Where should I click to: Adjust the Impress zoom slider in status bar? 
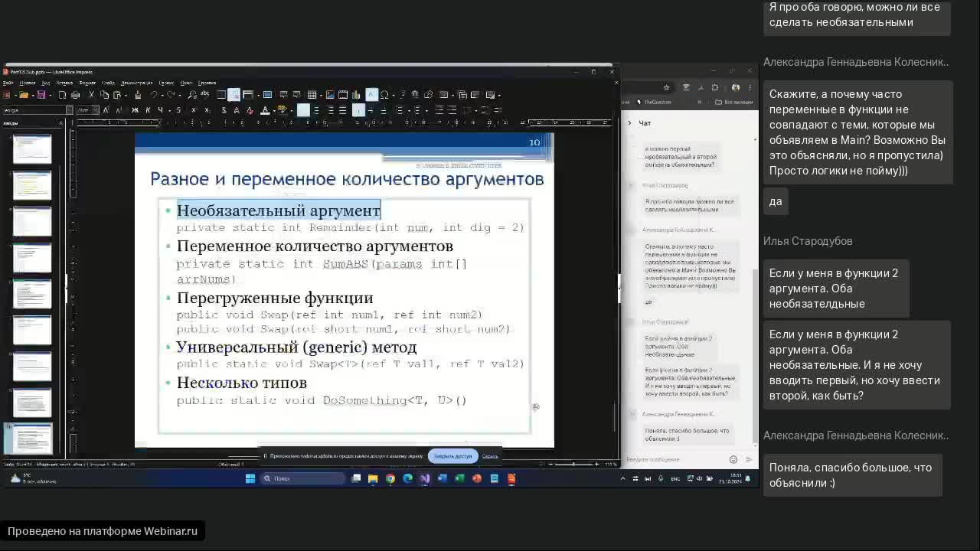(x=573, y=464)
